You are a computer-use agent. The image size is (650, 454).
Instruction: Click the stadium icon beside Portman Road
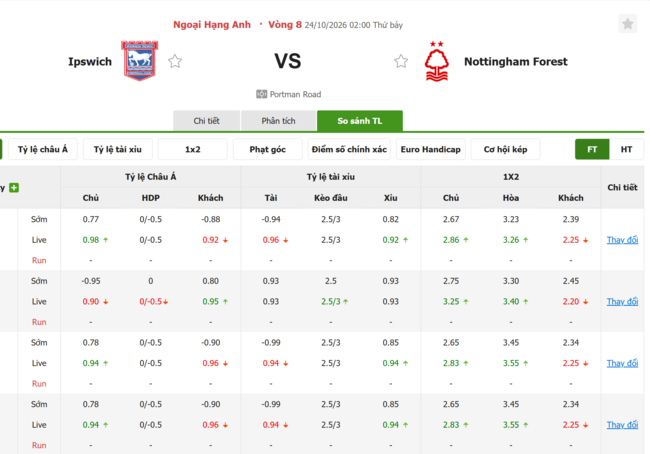(x=261, y=94)
